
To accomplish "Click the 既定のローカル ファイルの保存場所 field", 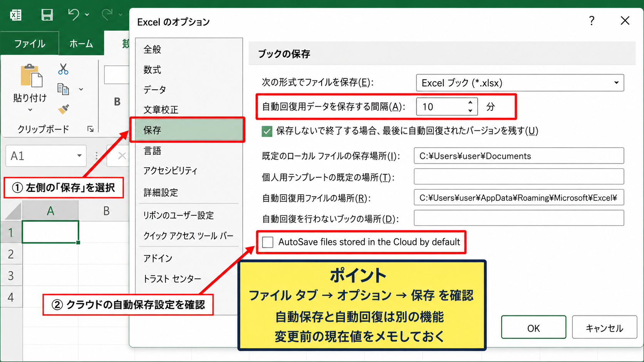I will (x=519, y=156).
